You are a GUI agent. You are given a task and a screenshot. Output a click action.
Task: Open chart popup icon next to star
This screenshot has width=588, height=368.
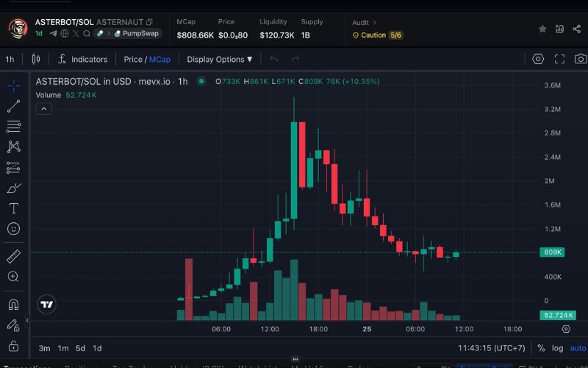coord(559,29)
